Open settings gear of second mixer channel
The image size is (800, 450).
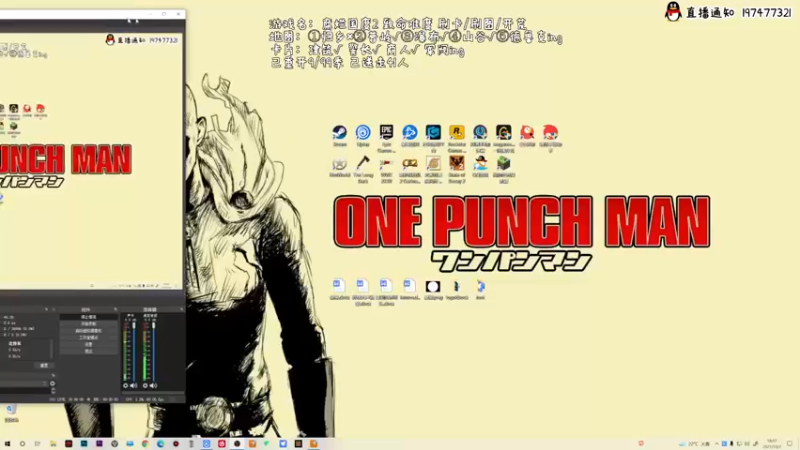click(x=145, y=386)
